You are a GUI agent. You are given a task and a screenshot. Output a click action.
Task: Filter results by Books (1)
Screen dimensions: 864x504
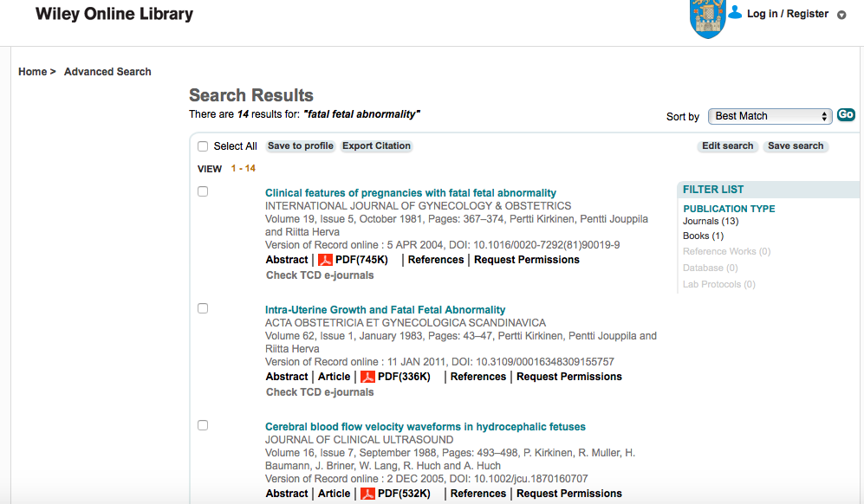pyautogui.click(x=703, y=236)
